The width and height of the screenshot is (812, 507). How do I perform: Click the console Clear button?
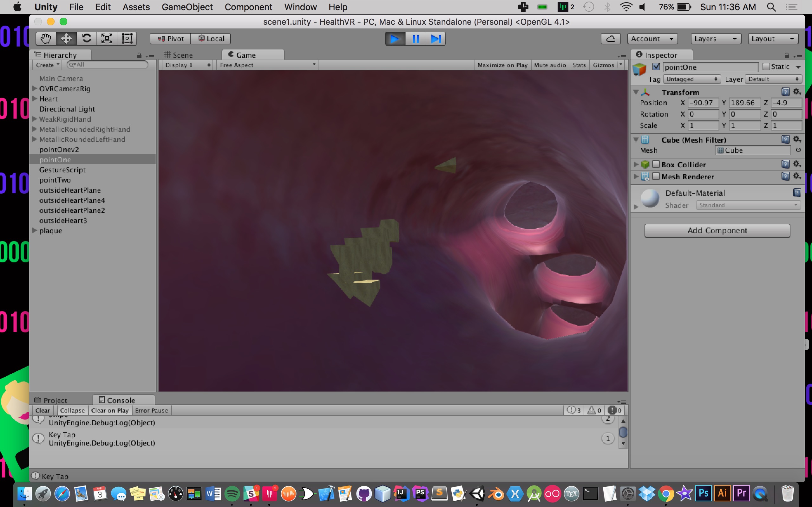[43, 410]
